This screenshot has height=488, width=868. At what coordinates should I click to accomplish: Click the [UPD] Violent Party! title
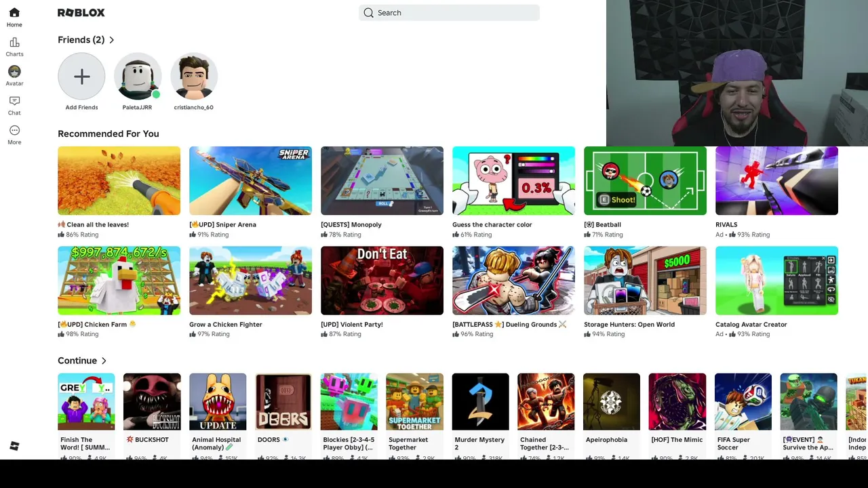[352, 324]
